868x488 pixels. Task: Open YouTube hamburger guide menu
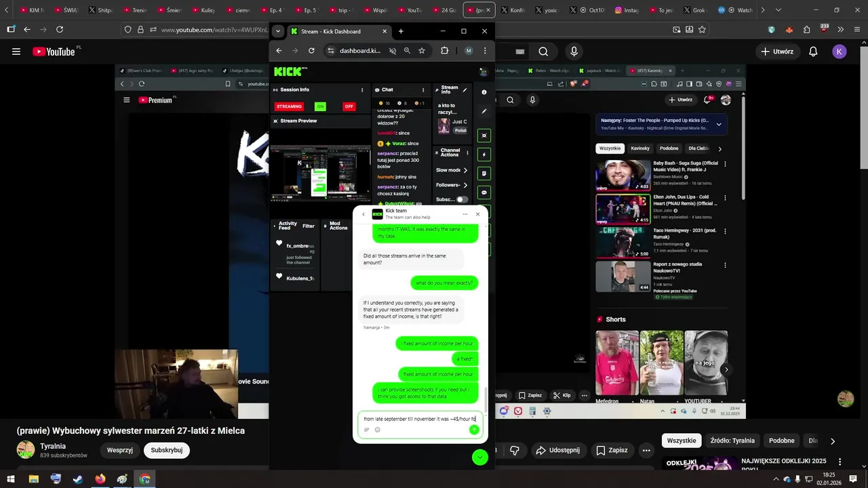16,52
